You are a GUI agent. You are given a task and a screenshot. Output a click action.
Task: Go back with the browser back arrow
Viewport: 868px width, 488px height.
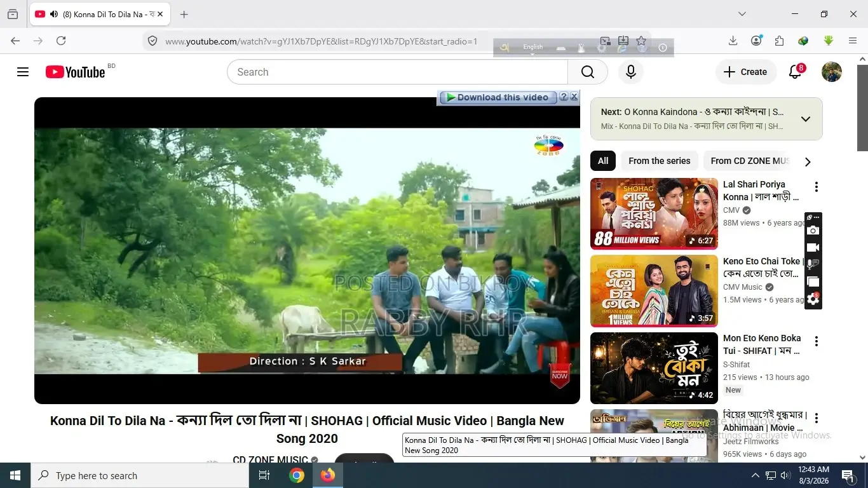pyautogui.click(x=15, y=41)
